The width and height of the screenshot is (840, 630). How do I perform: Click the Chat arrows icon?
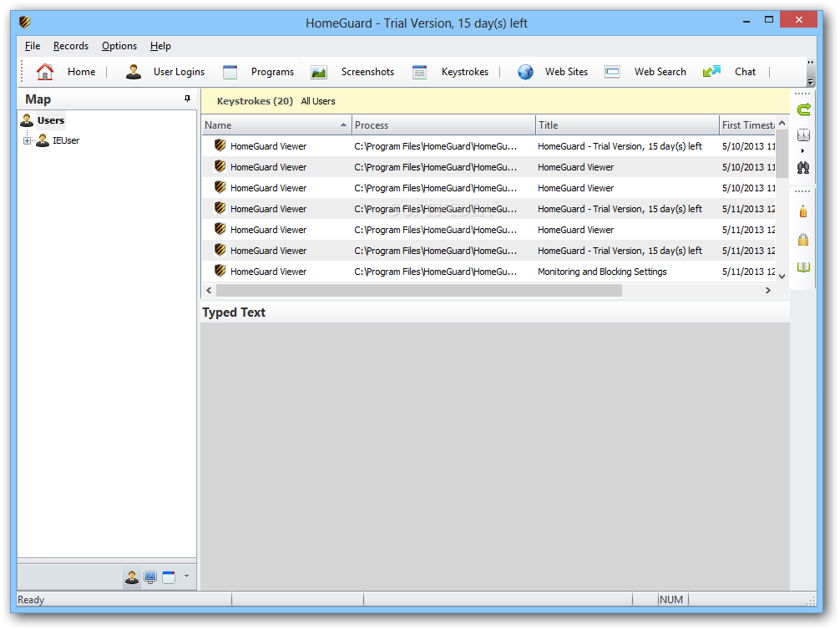click(x=711, y=72)
